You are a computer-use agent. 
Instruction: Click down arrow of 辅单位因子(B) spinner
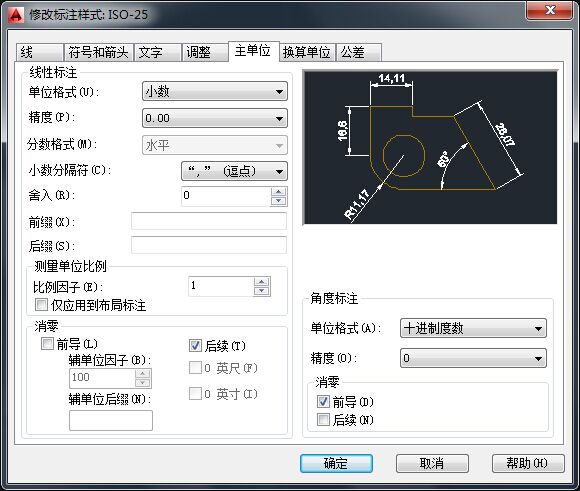coord(143,383)
